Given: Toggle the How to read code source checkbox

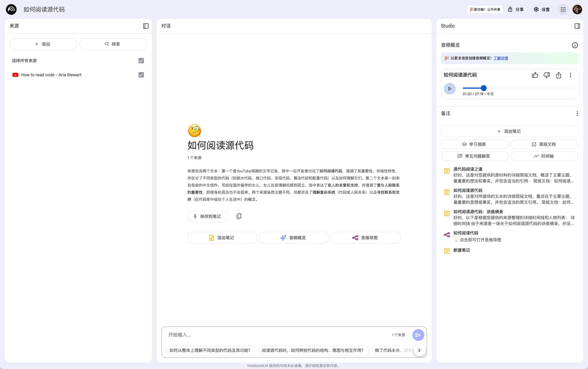Looking at the screenshot, I should [x=141, y=75].
